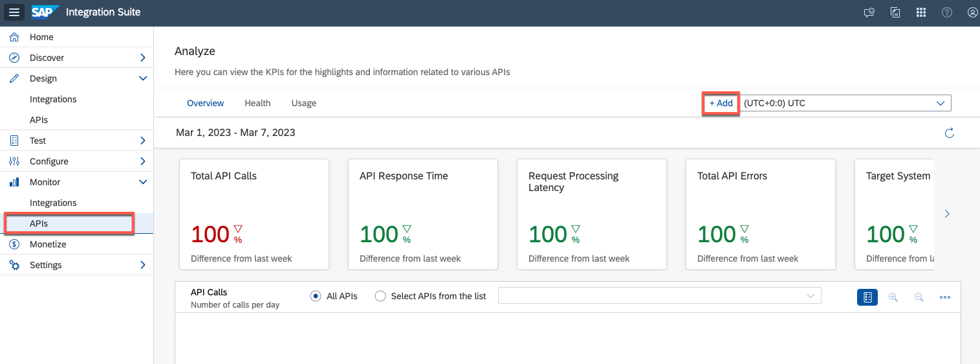Select the 'Select APIs from the list' radio

click(x=380, y=296)
